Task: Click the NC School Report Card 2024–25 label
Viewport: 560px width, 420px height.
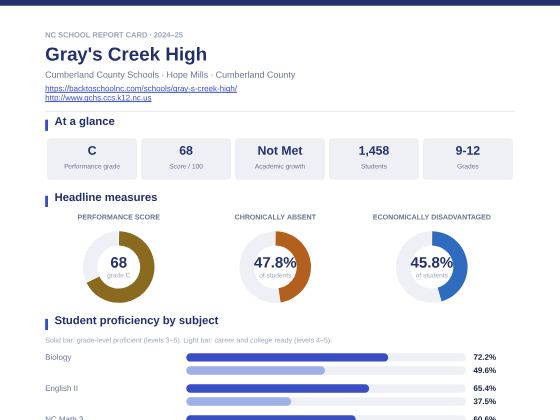Action: coord(114,35)
